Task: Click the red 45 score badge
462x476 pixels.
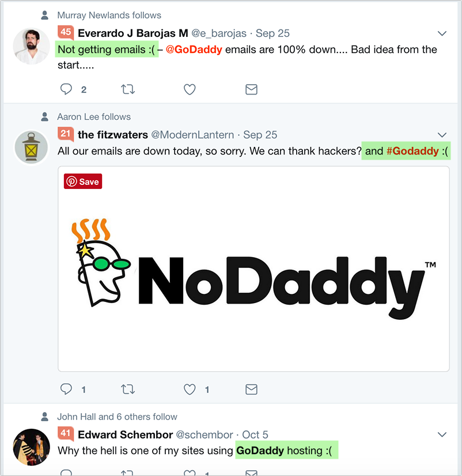Action: tap(66, 32)
